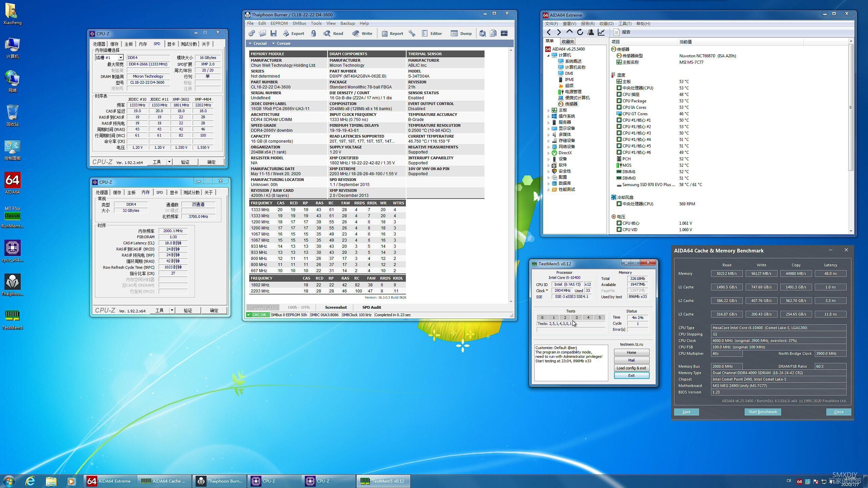Switch to AIDA64 Cache taskbar button
The height and width of the screenshot is (488, 868).
(164, 481)
